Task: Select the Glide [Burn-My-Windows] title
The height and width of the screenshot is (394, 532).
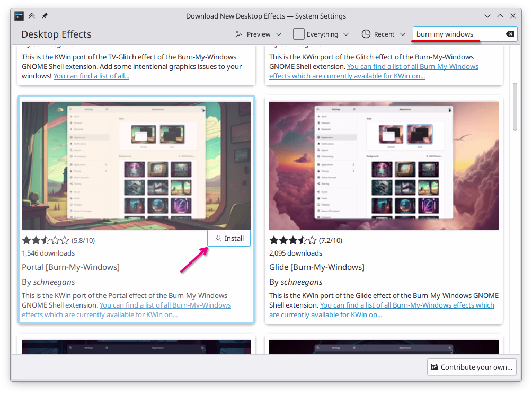Action: [x=316, y=267]
